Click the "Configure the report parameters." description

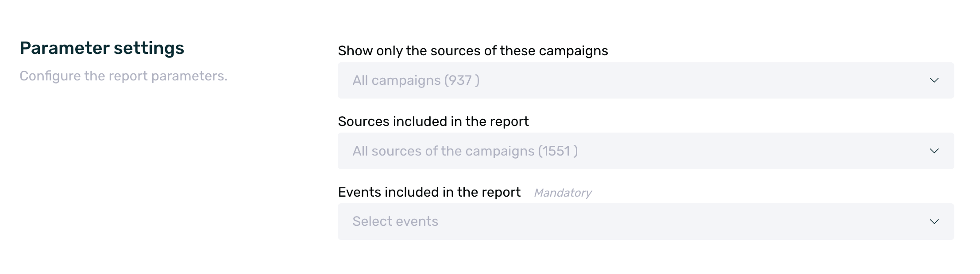tap(123, 76)
